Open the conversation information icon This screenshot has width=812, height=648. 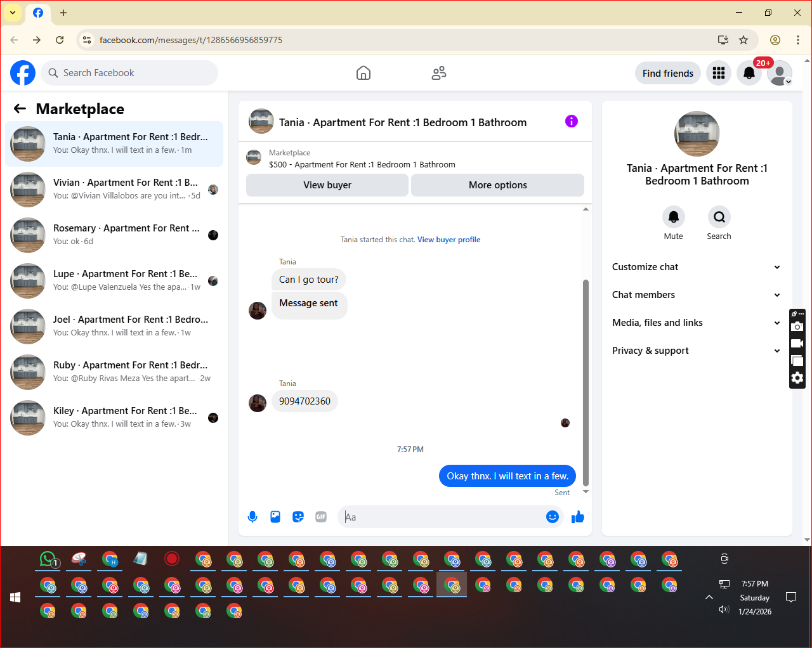tap(572, 121)
